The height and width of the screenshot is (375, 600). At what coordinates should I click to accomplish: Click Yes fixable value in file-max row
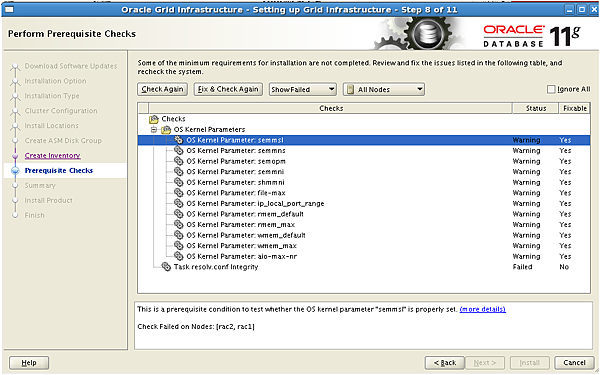[x=565, y=192]
